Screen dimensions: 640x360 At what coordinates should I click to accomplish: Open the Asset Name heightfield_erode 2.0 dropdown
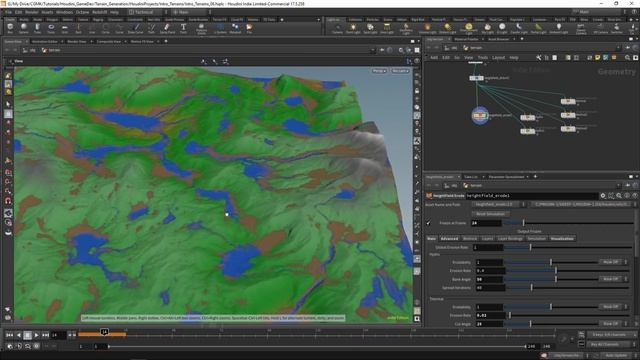[499, 204]
